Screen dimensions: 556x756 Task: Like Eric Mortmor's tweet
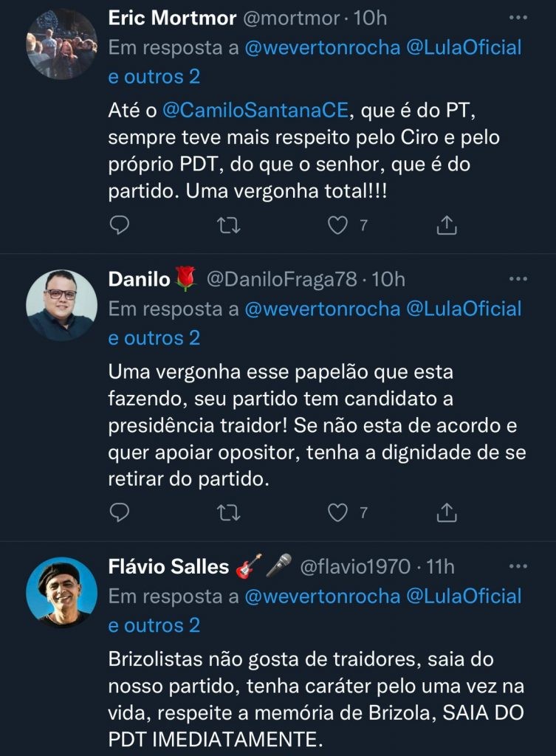tap(337, 225)
